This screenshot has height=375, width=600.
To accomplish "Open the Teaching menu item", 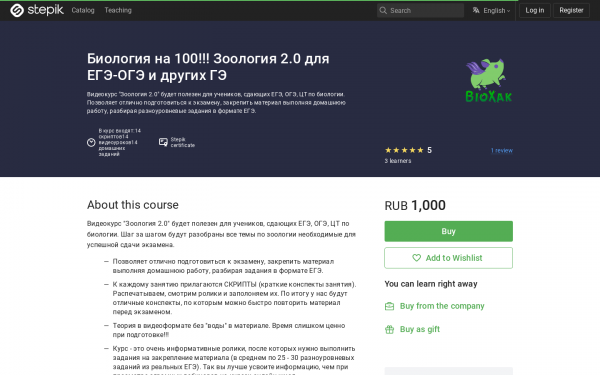I will (118, 10).
